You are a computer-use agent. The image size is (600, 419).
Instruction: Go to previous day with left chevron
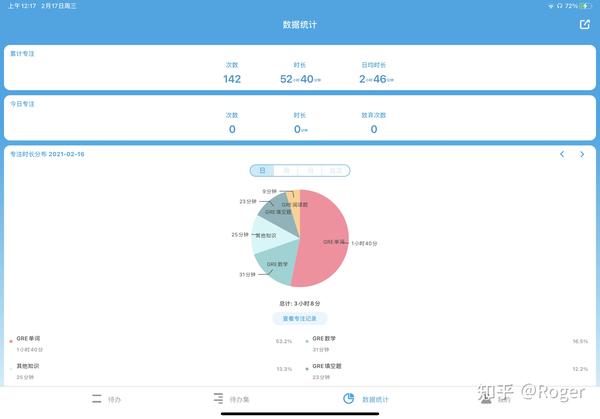(x=562, y=154)
